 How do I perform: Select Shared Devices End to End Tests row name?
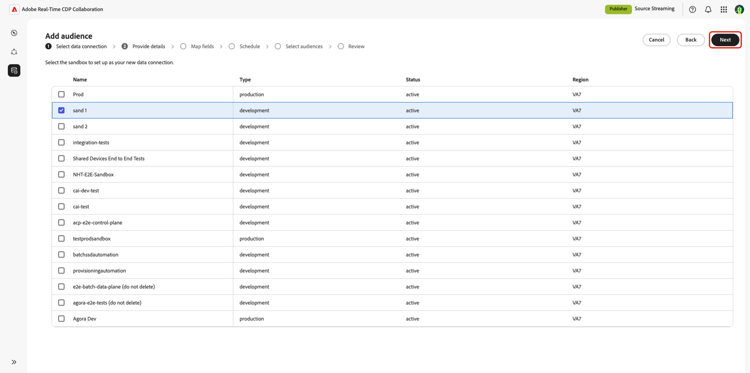coord(109,159)
